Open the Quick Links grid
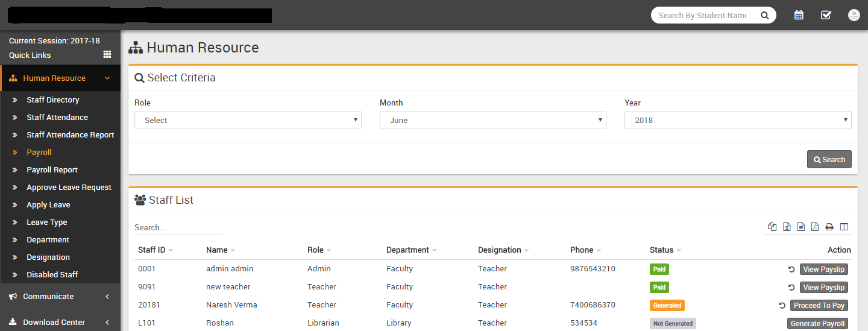 coord(107,55)
